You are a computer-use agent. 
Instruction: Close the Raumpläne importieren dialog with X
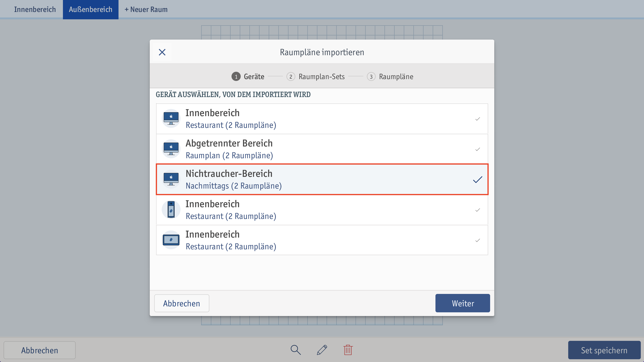click(x=162, y=52)
